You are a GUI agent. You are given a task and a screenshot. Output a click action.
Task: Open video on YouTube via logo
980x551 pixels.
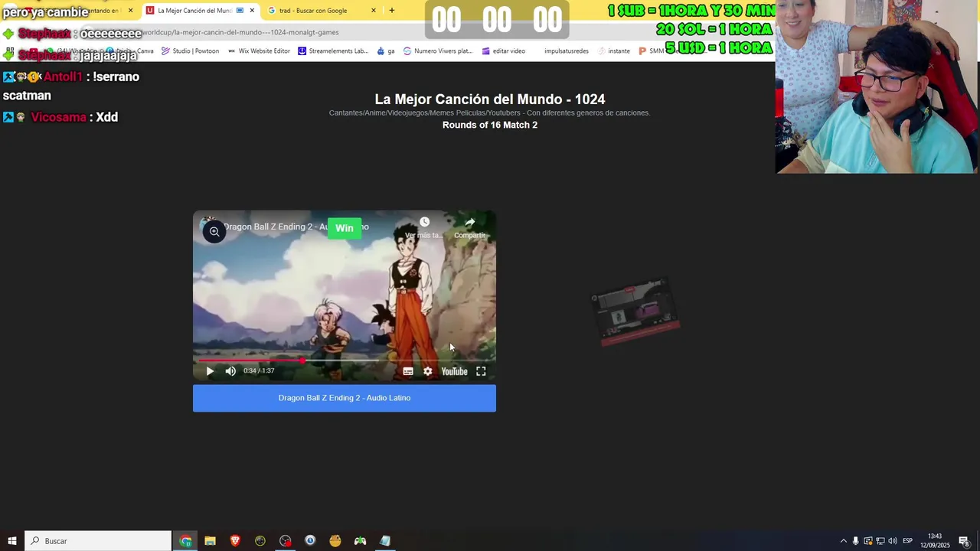point(454,371)
